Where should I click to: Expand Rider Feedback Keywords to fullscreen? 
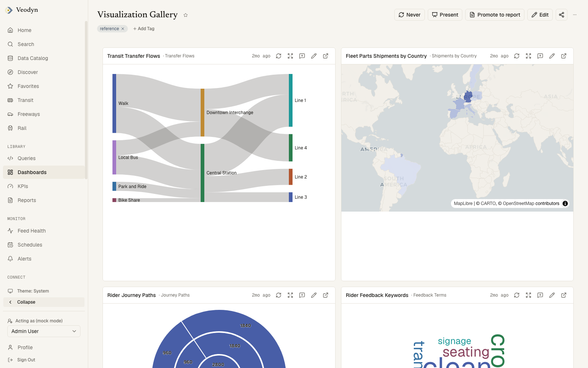528,295
